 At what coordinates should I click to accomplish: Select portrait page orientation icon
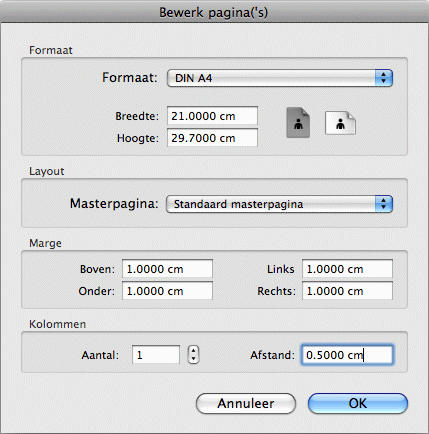(x=298, y=123)
